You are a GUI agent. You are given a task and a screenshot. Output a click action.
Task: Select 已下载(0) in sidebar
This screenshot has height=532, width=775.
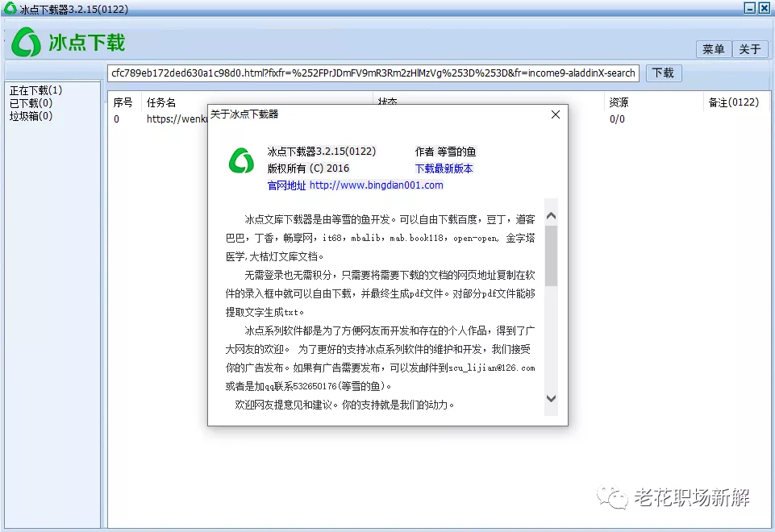(x=31, y=103)
